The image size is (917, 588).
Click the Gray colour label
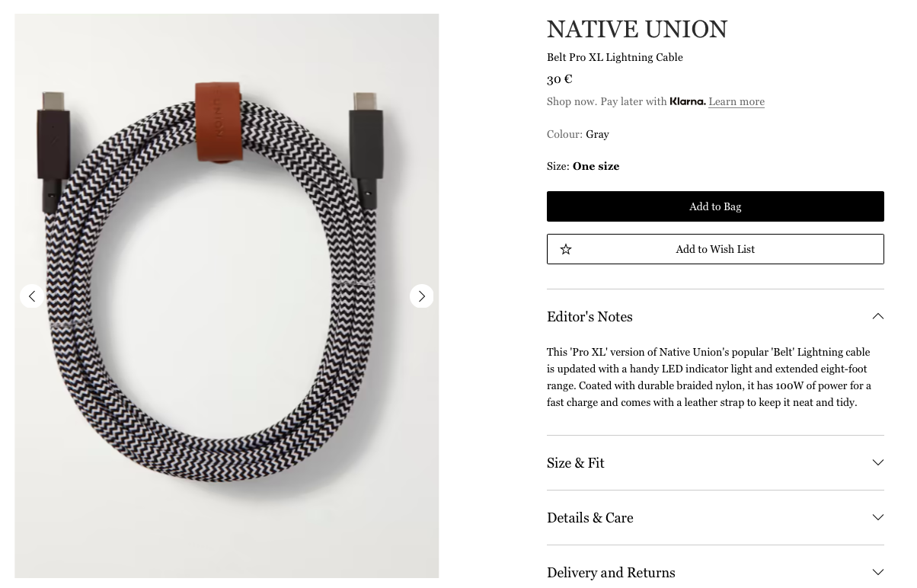(597, 134)
